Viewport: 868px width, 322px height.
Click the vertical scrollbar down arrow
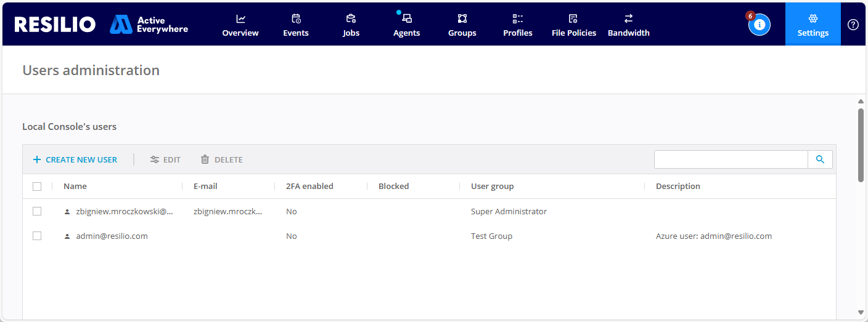click(x=861, y=312)
